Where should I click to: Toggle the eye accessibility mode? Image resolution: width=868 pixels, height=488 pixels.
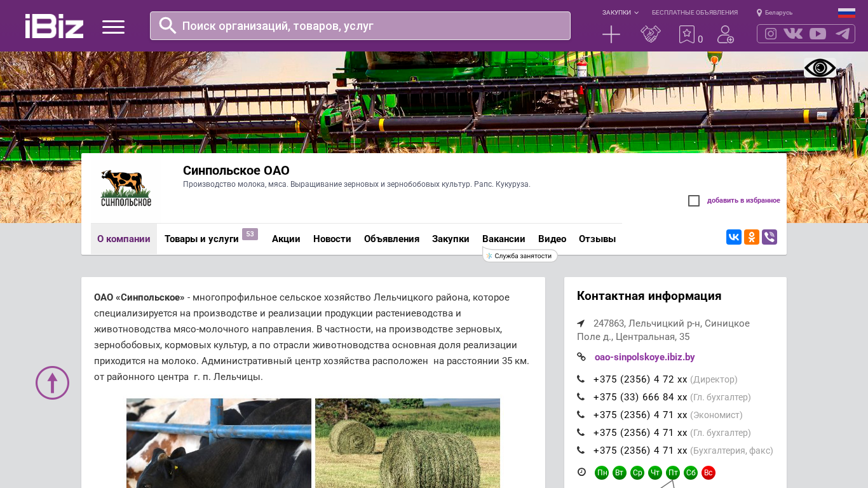820,68
